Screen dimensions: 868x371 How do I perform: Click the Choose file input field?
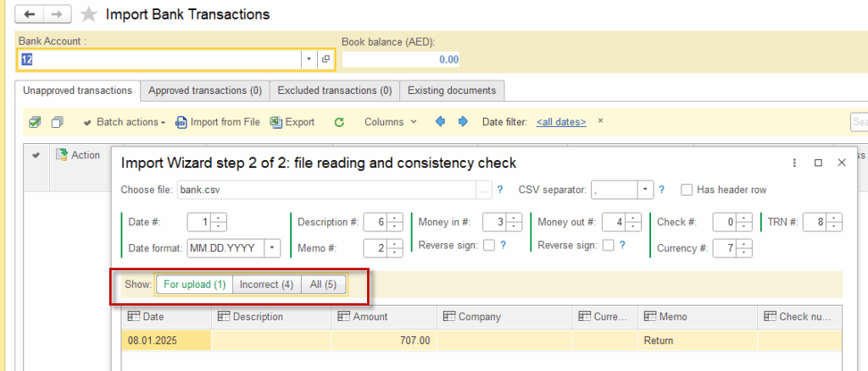click(x=326, y=190)
